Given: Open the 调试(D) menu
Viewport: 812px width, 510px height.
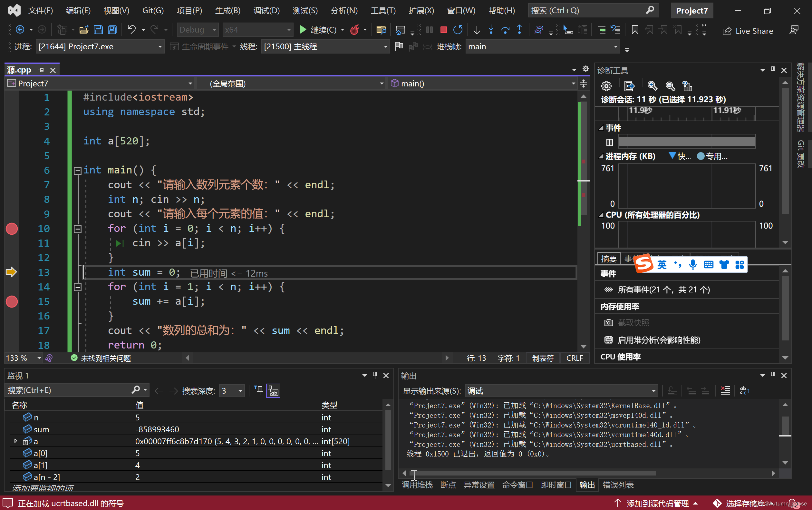Looking at the screenshot, I should pos(266,10).
